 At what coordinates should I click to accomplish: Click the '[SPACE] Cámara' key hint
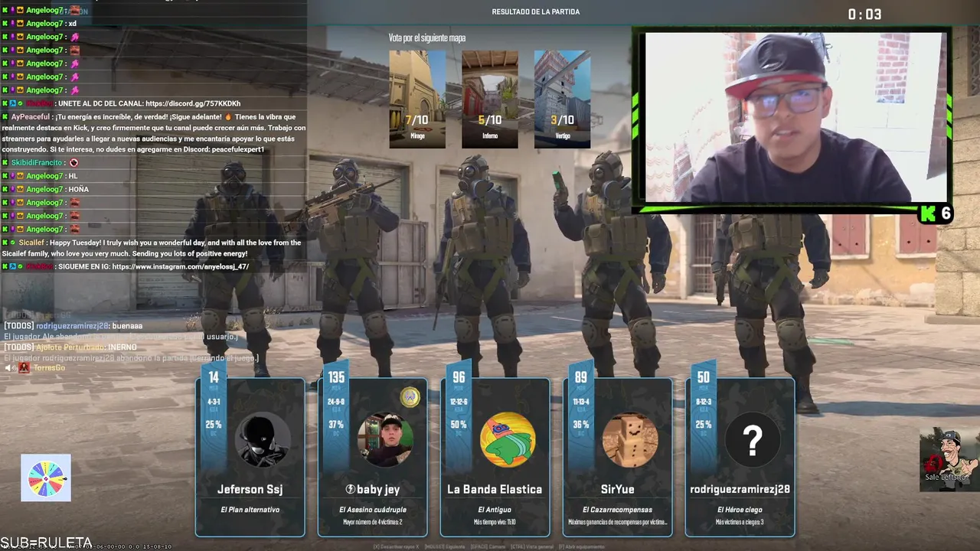[487, 547]
